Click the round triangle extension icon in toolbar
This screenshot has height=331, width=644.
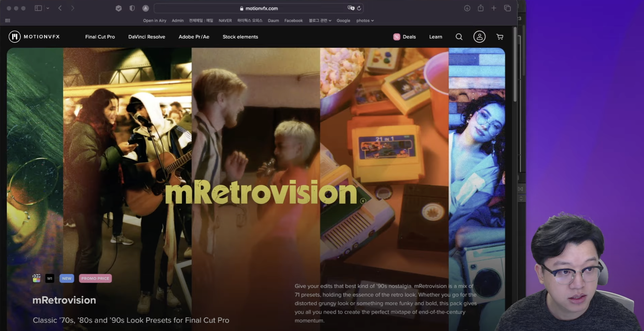click(146, 8)
